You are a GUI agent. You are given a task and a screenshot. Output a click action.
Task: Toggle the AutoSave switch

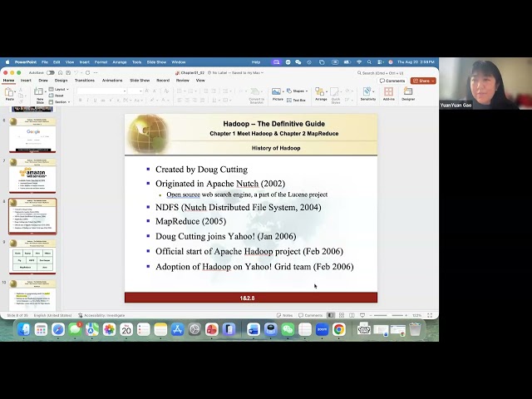tap(51, 72)
